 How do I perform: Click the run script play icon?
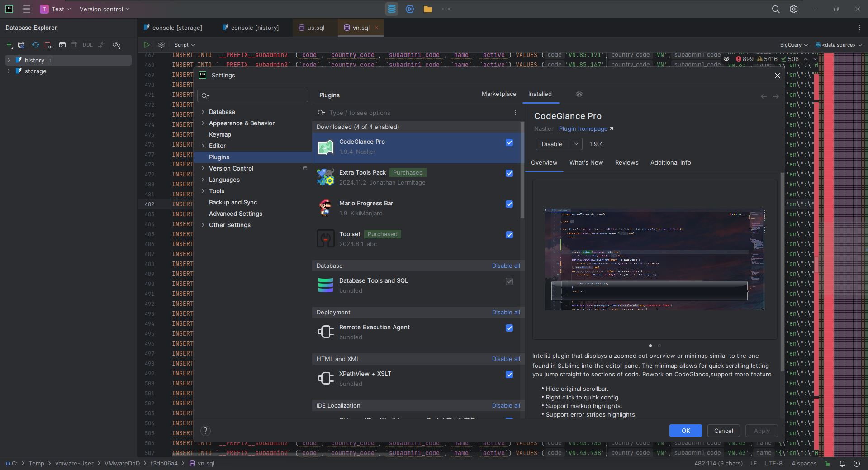[x=147, y=45]
